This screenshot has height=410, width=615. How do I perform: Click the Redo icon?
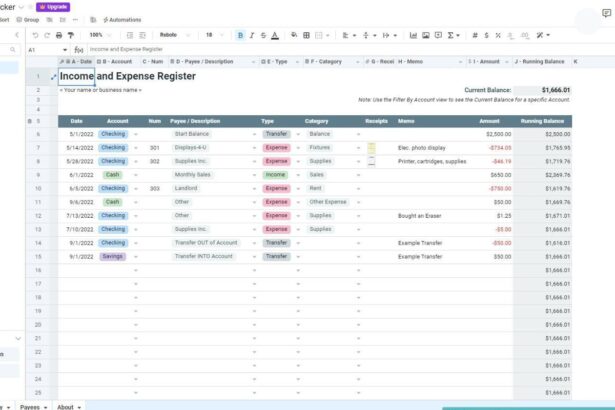[47, 35]
